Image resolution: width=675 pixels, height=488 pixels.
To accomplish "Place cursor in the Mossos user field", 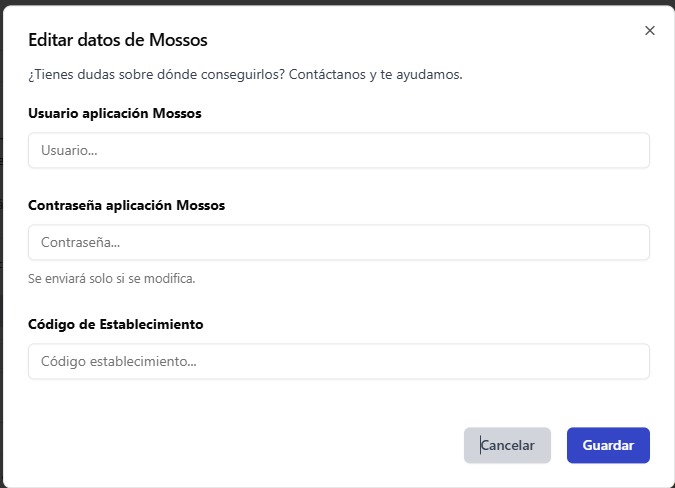I will pos(339,150).
